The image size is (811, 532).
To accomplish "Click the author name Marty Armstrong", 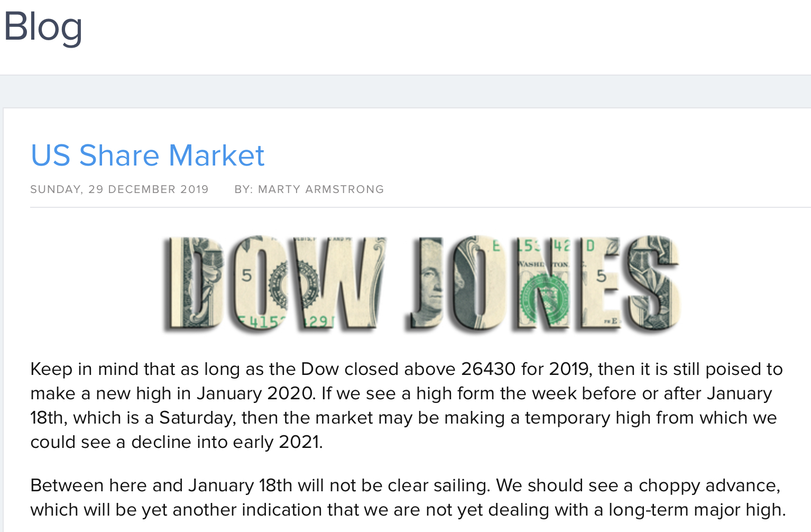I will (320, 189).
